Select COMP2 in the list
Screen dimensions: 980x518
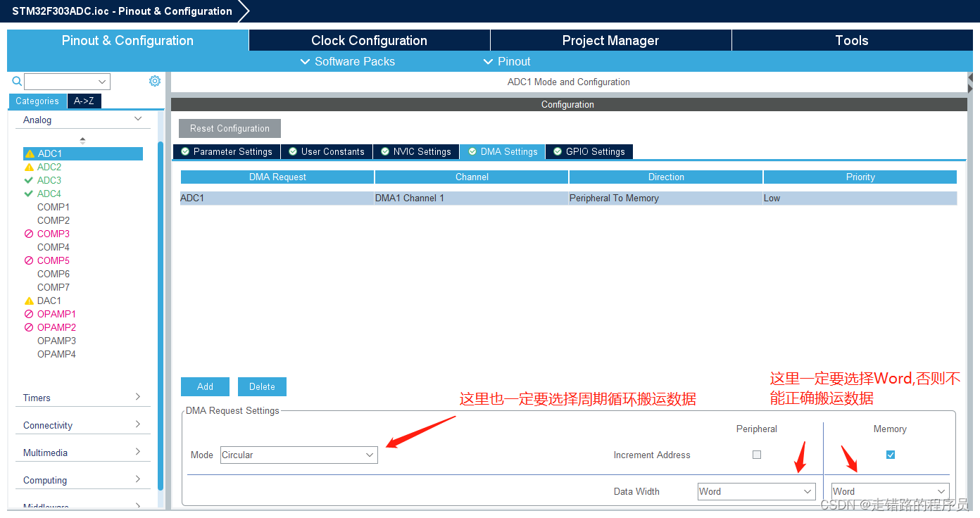(54, 220)
